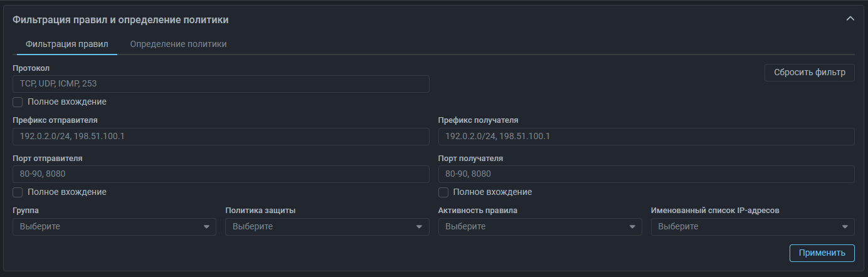Click the Протокол input field

pos(221,84)
